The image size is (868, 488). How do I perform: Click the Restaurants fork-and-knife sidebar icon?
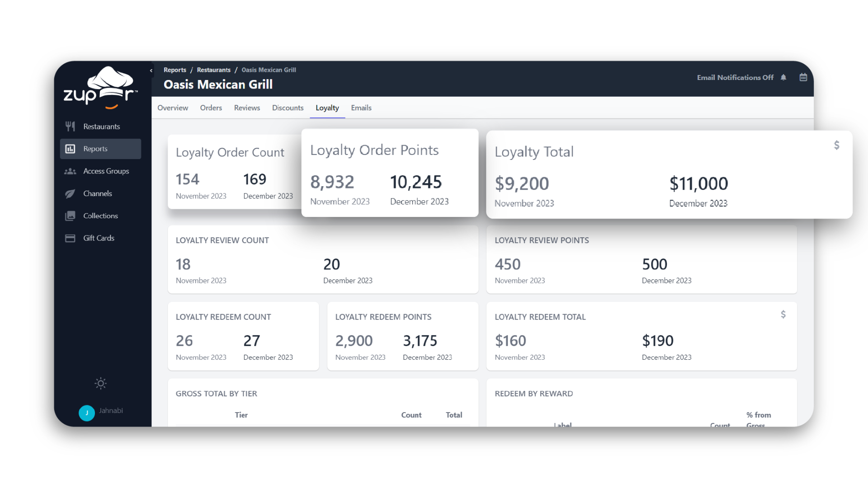point(70,127)
